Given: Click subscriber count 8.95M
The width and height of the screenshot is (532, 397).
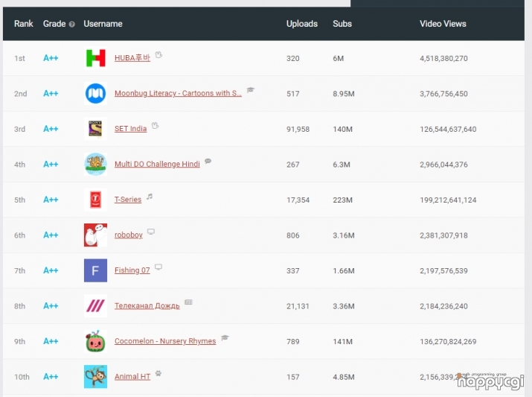Looking at the screenshot, I should pyautogui.click(x=343, y=94).
